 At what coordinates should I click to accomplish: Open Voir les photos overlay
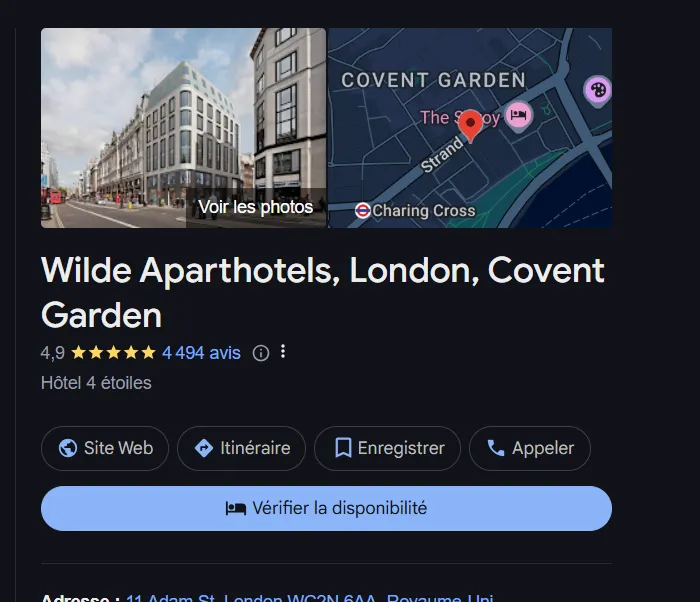(256, 207)
